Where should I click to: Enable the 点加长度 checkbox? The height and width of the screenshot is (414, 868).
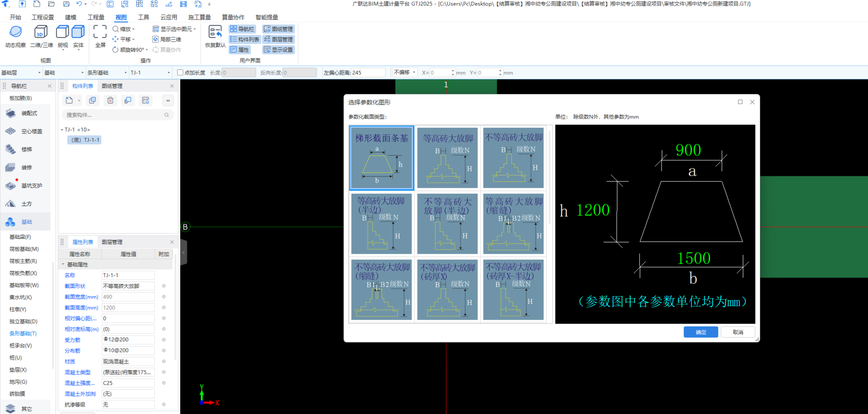180,72
